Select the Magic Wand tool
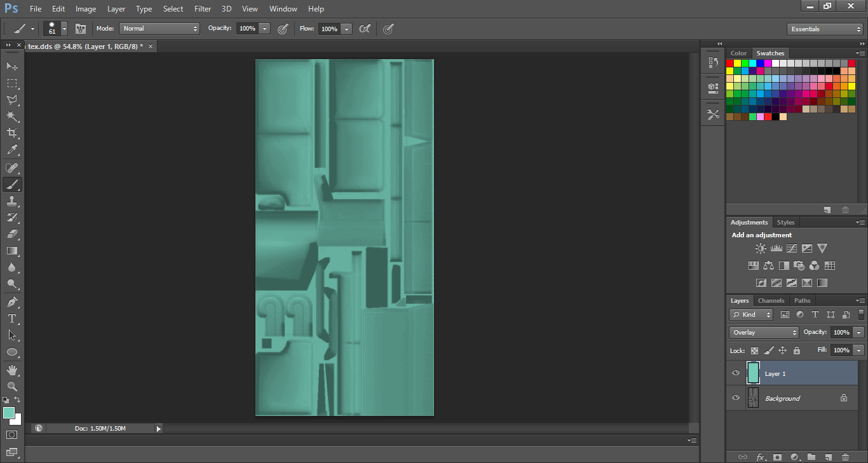The width and height of the screenshot is (868, 463). click(12, 116)
